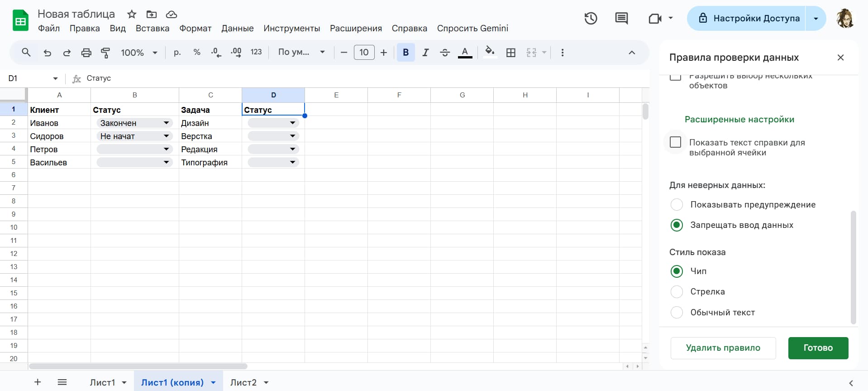
Task: Toggle italic text formatting
Action: coord(425,53)
